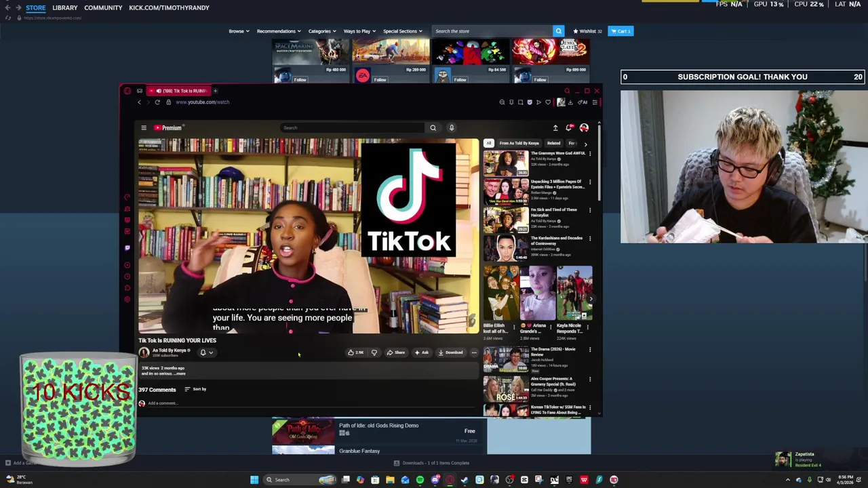Screen dimensions: 868x488
Task: Open File Explorer from taskbar
Action: 390,480
